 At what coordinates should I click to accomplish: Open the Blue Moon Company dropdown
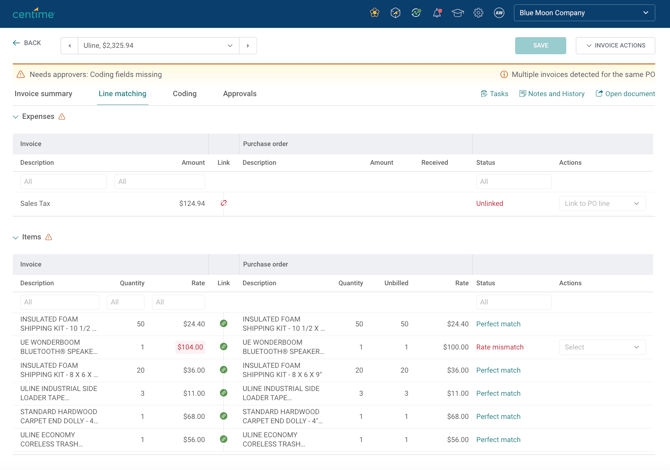[584, 13]
